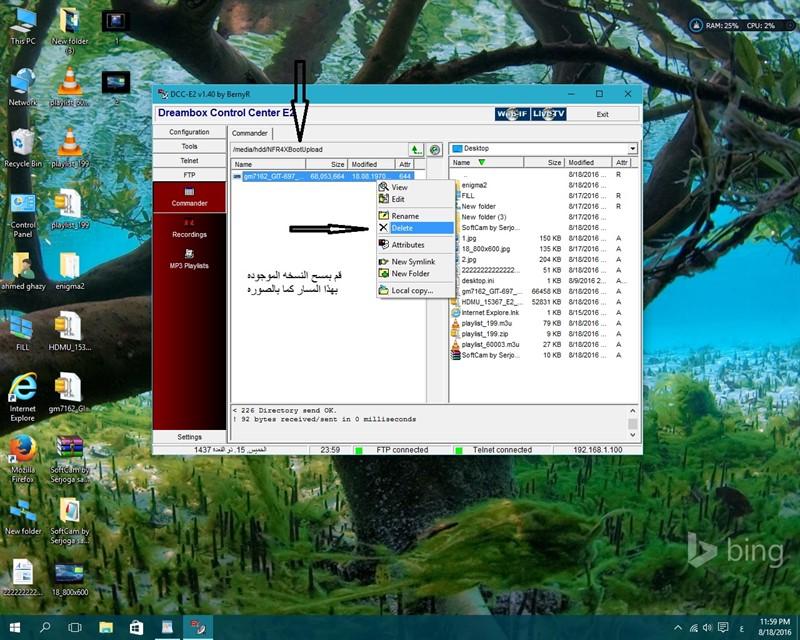
Task: Open Recordings in the red sidebar
Action: pyautogui.click(x=189, y=229)
